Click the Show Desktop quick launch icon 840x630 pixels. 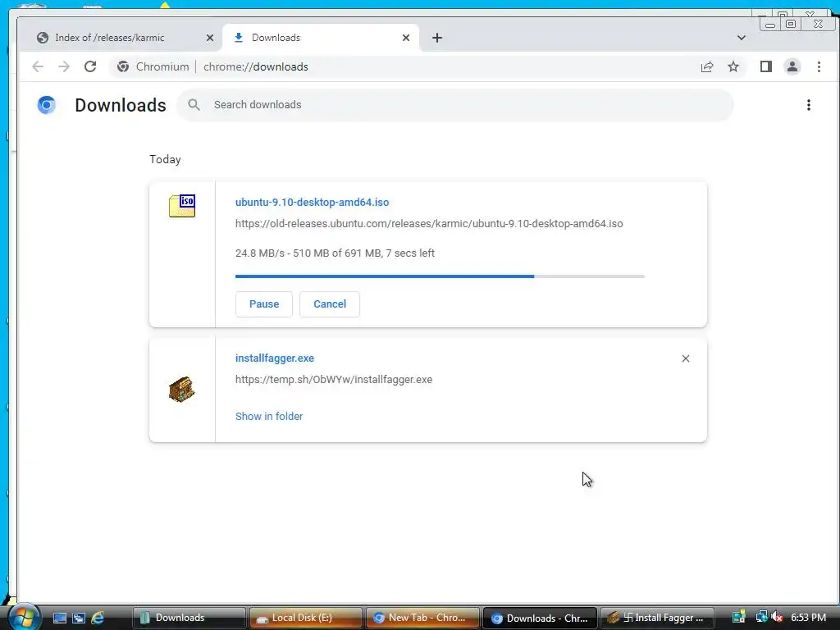click(59, 618)
